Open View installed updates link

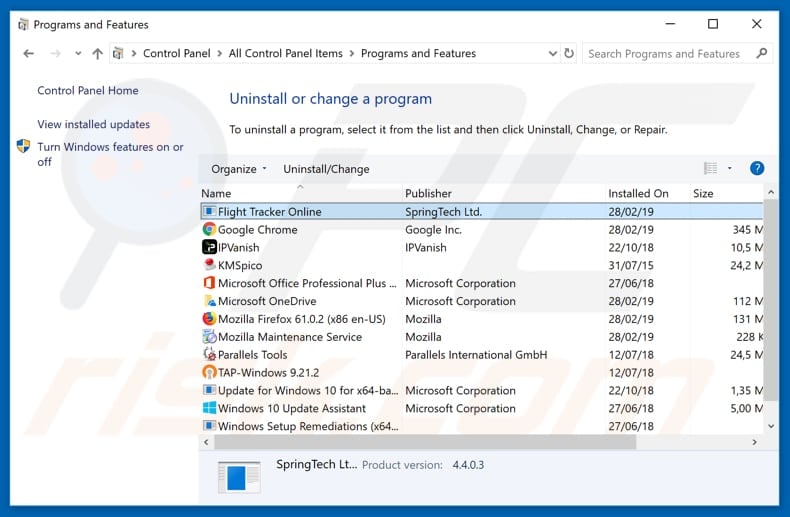click(x=94, y=124)
